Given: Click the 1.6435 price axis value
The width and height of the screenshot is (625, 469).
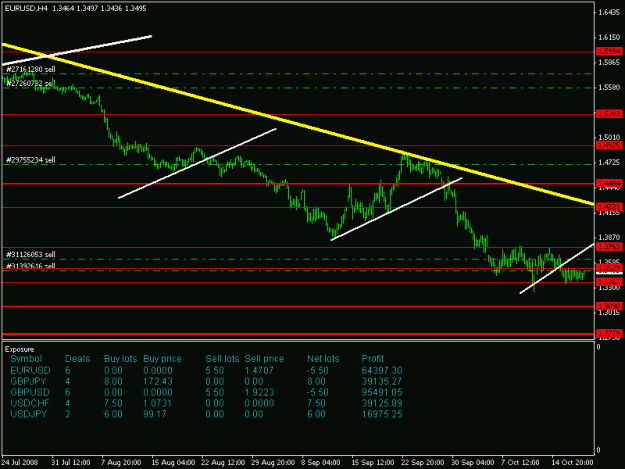Looking at the screenshot, I should [x=609, y=12].
